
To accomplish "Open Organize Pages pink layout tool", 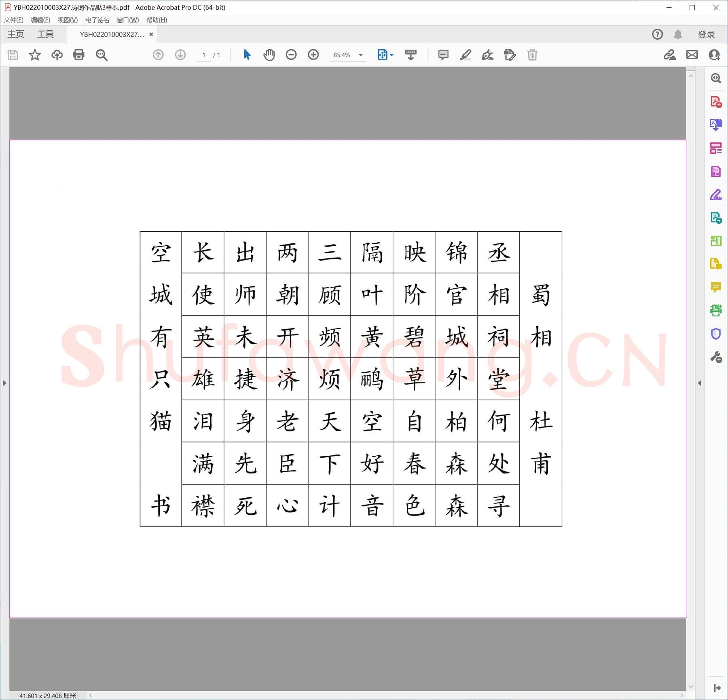I will [716, 148].
